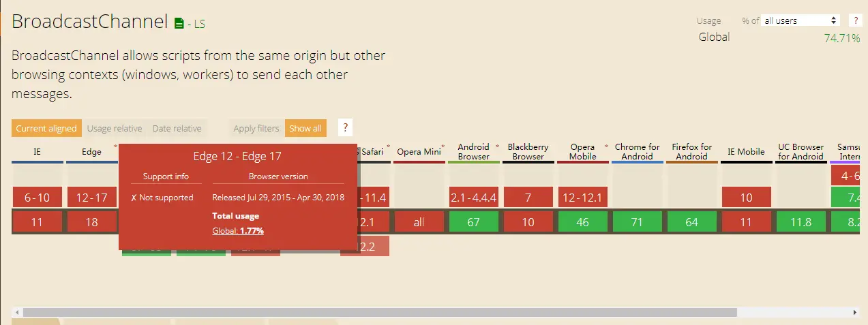Click the 74.71% global usage value
Screen dimensions: 868x325
(x=842, y=38)
